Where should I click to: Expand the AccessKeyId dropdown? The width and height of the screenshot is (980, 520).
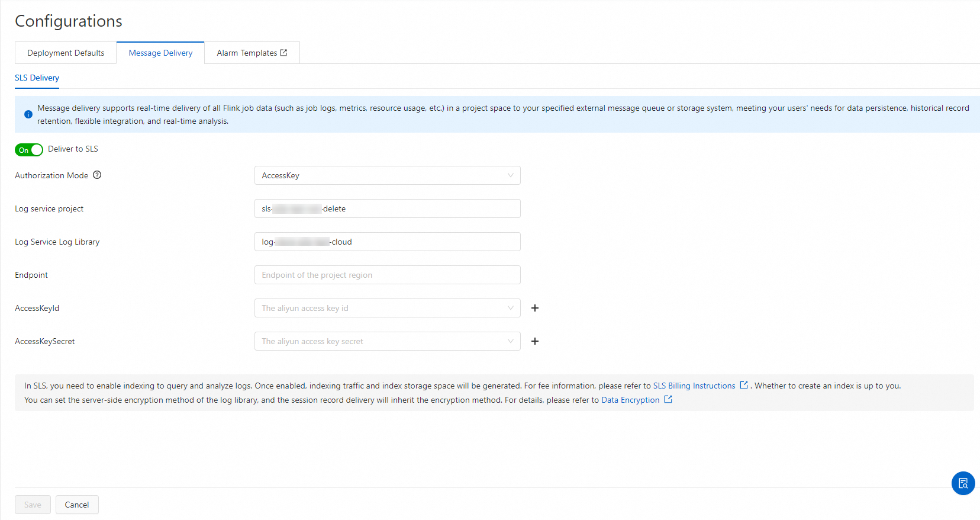[x=387, y=308]
